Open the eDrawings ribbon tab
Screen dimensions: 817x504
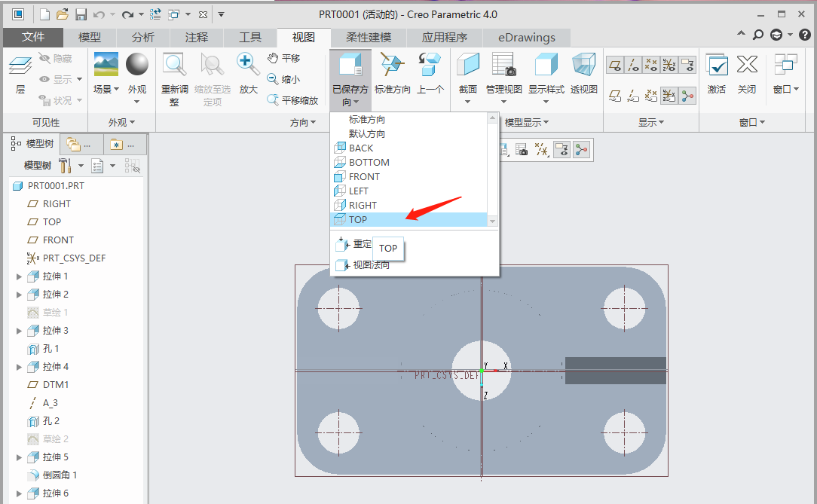[526, 37]
